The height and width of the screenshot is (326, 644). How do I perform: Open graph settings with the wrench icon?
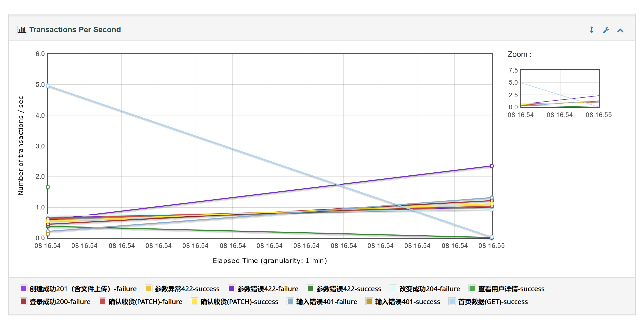606,30
